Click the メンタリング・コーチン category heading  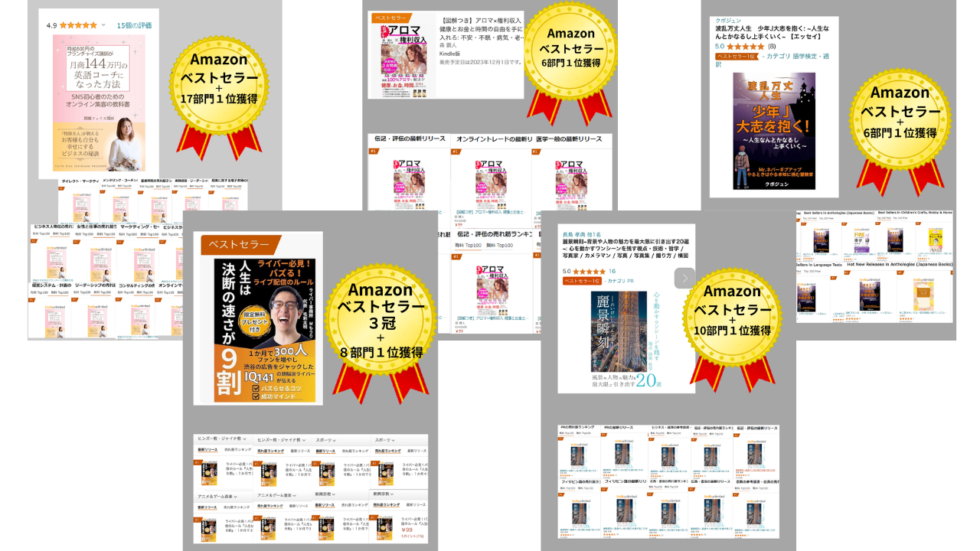pos(119,181)
